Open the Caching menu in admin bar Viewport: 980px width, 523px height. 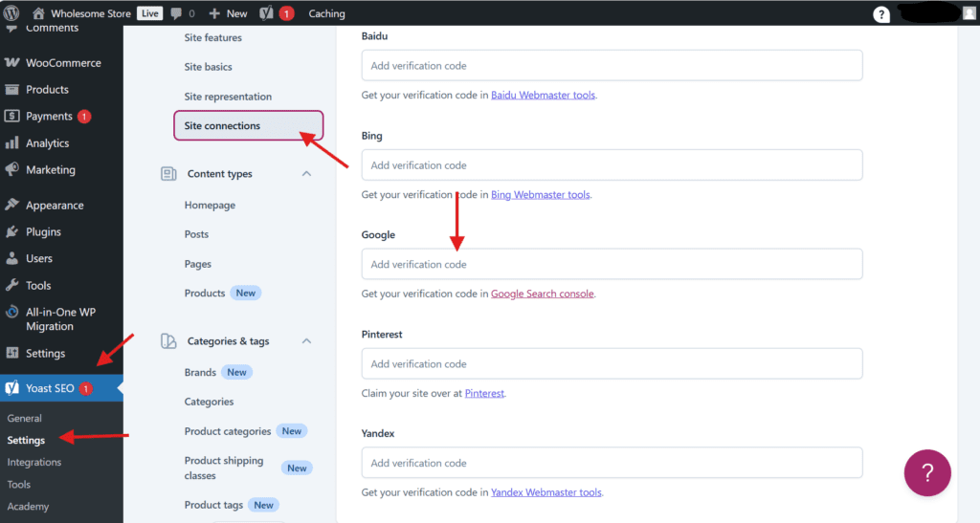(x=326, y=13)
